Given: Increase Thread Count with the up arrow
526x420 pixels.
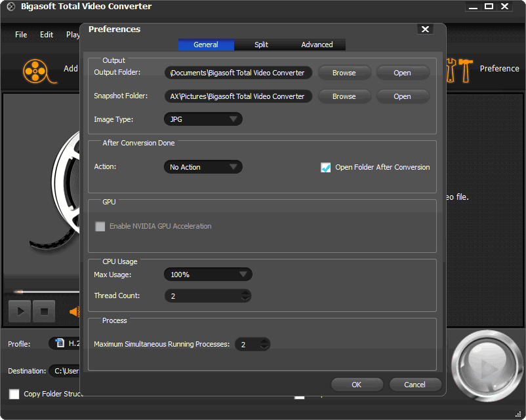Looking at the screenshot, I should click(x=245, y=293).
